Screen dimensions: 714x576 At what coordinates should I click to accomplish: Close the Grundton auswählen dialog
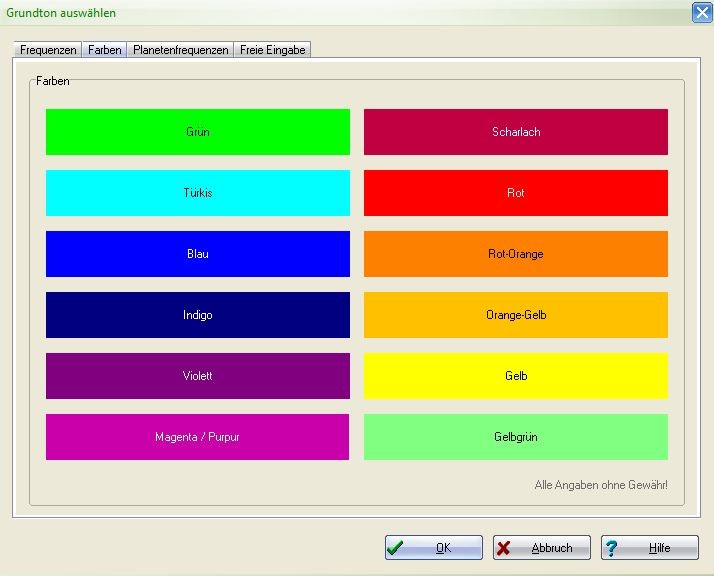[702, 12]
